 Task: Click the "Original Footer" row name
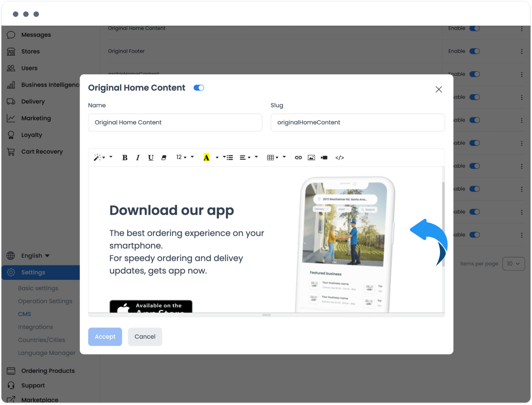pyautogui.click(x=126, y=51)
